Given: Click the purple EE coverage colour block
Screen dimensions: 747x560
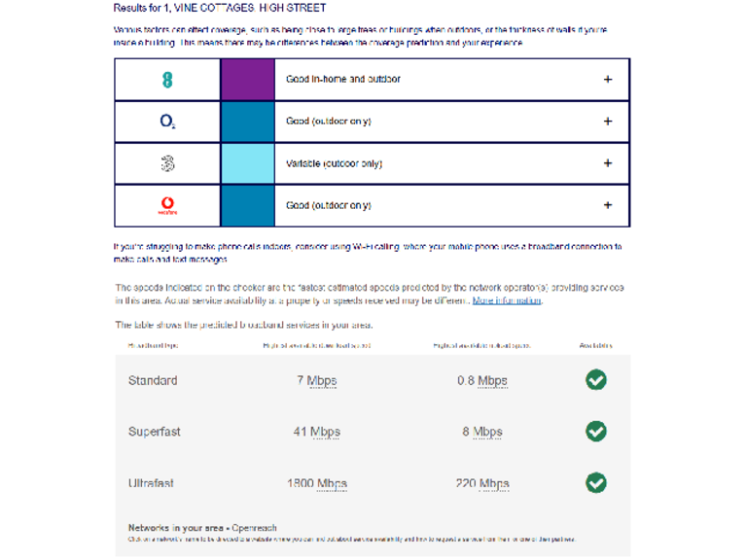Looking at the screenshot, I should click(248, 80).
